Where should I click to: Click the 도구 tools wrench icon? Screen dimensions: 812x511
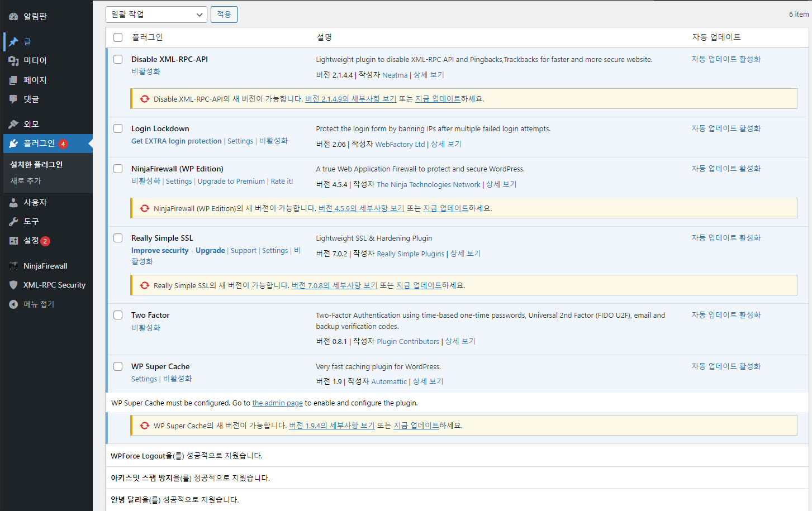tap(13, 222)
